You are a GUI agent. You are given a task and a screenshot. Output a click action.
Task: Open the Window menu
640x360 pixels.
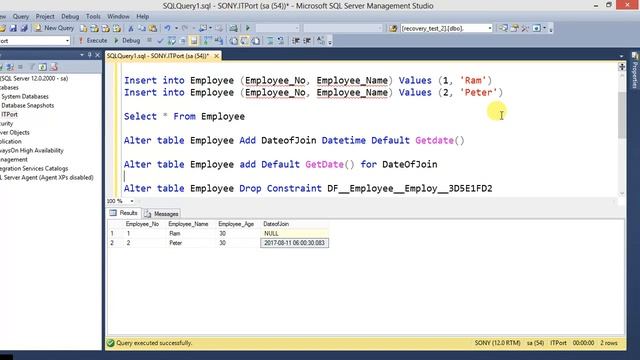pyautogui.click(x=118, y=16)
